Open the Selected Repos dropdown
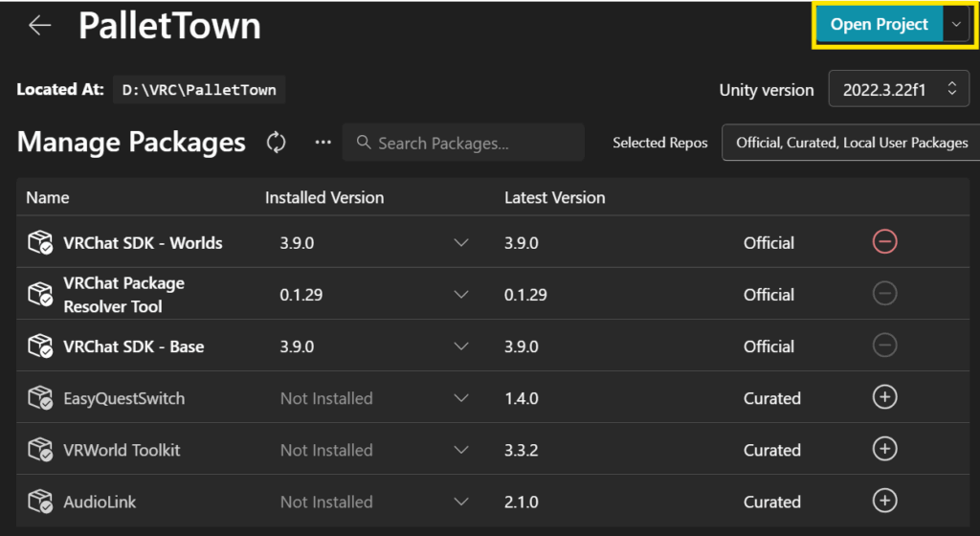Viewport: 980px width, 536px height. [x=851, y=143]
